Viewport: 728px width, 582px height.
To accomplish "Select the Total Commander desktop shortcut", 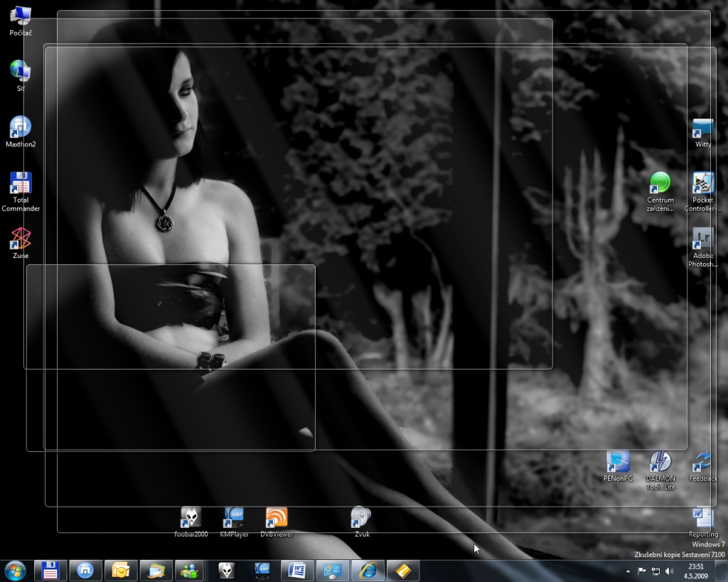I will 21,192.
